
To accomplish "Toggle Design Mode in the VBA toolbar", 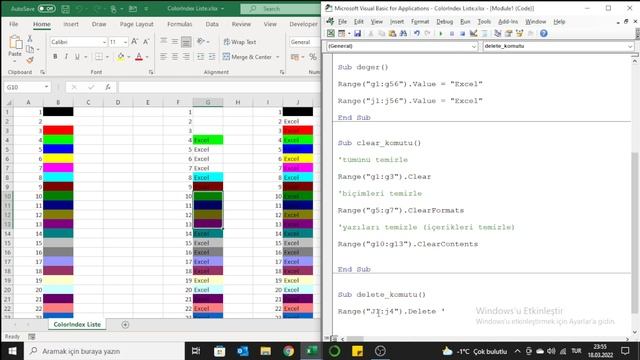I will coord(473,33).
